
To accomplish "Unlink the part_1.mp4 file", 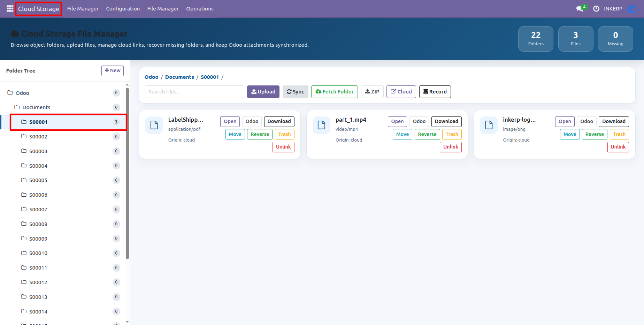I will 451,147.
